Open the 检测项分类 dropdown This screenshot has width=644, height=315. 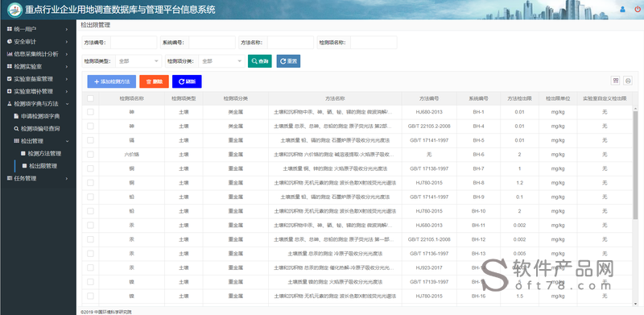pos(222,61)
